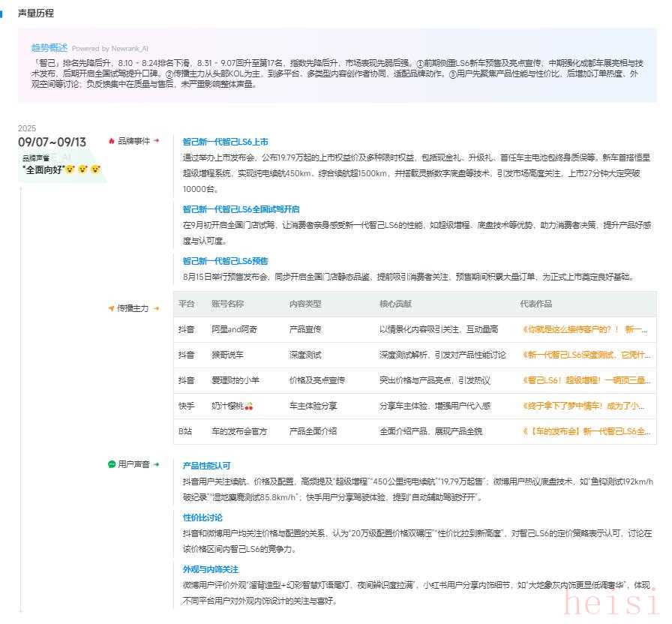This screenshot has height=624, width=672.
Task: Click the 趋势概述 heading
Action: (x=49, y=47)
